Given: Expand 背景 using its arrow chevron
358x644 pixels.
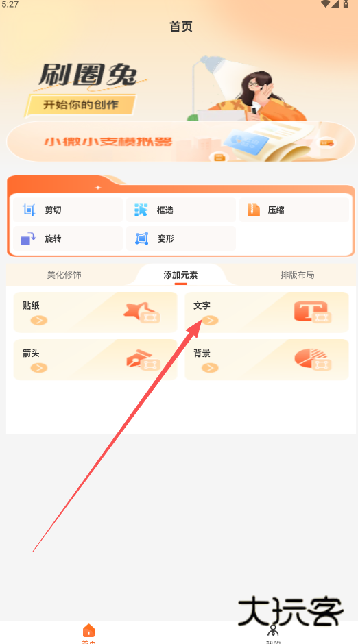Looking at the screenshot, I should click(210, 368).
